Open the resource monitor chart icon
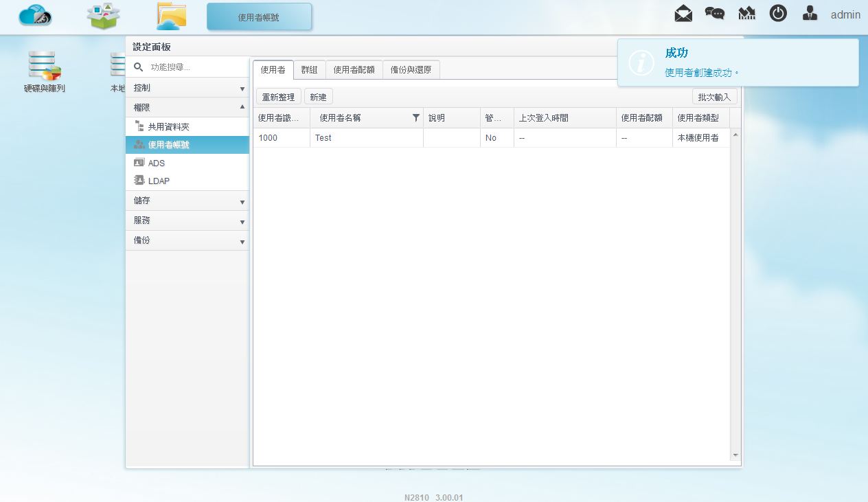 (746, 14)
